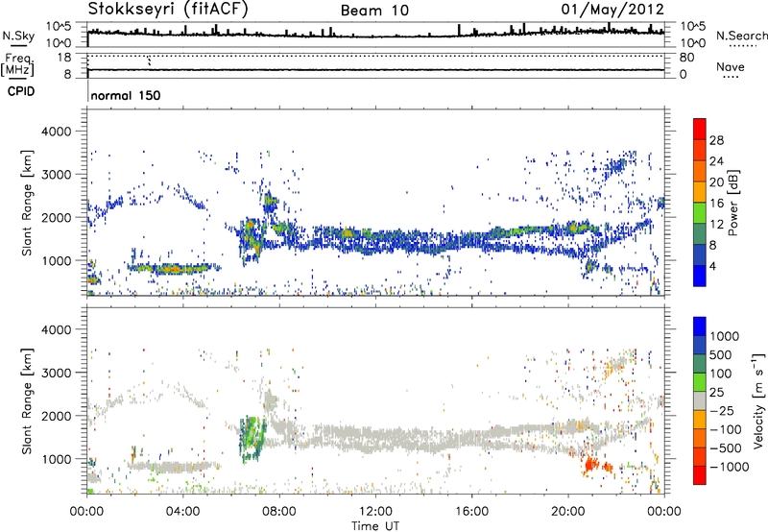Click red-orange velocity patch near 21:00 UT

click(590, 463)
